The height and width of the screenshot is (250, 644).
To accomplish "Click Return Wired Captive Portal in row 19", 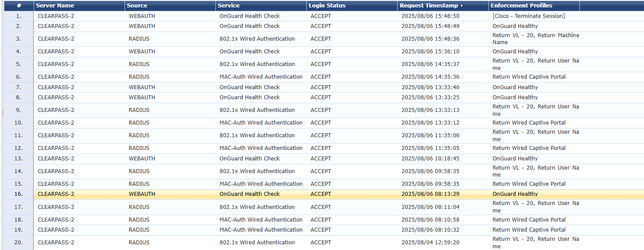I will pos(529,230).
